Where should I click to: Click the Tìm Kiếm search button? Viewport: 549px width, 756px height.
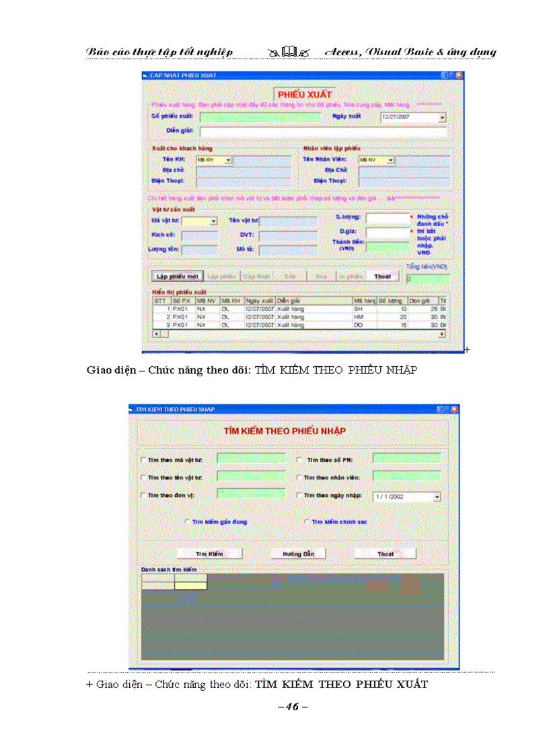tap(210, 552)
